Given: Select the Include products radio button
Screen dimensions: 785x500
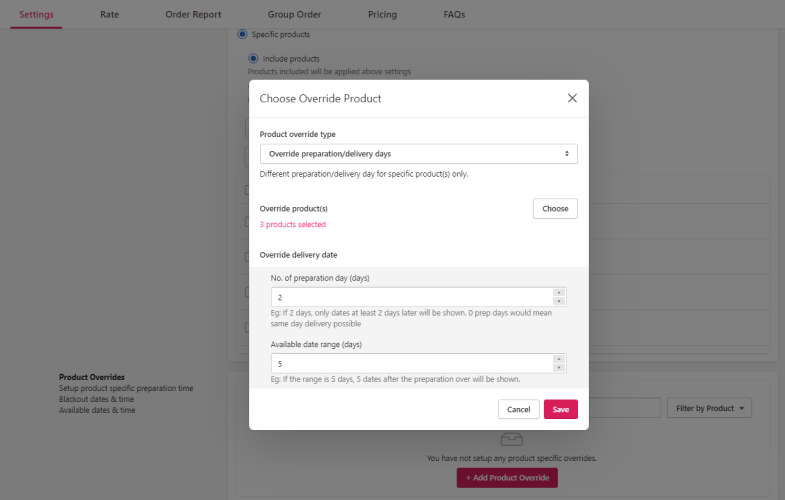Looking at the screenshot, I should [253, 59].
